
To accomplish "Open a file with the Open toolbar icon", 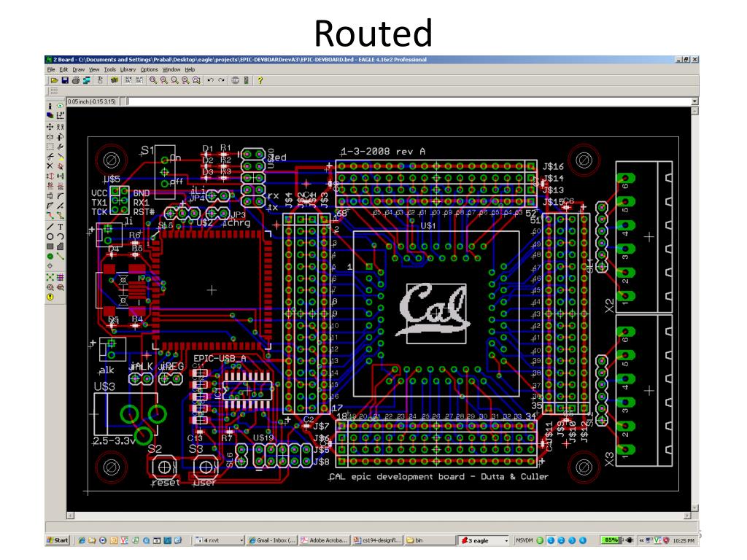I will [x=54, y=80].
